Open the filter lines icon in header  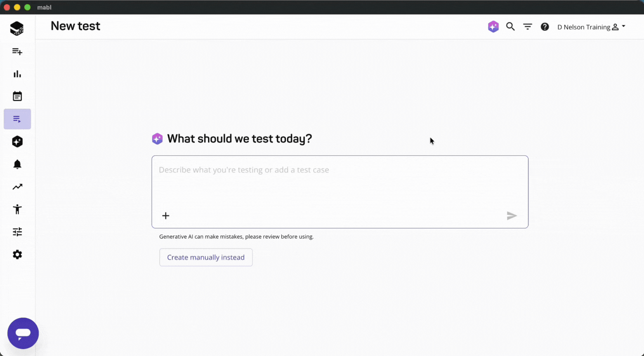click(x=528, y=27)
